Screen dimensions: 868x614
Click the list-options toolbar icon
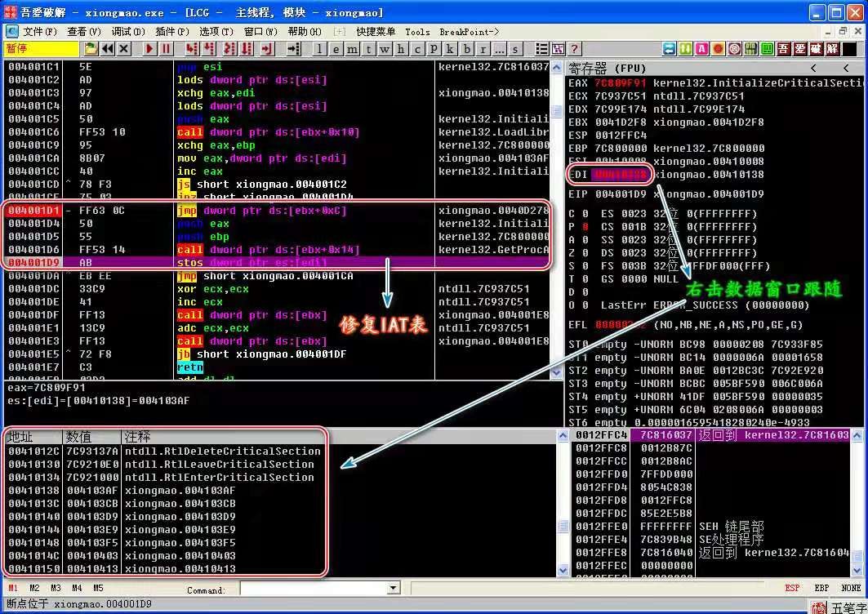pos(541,49)
